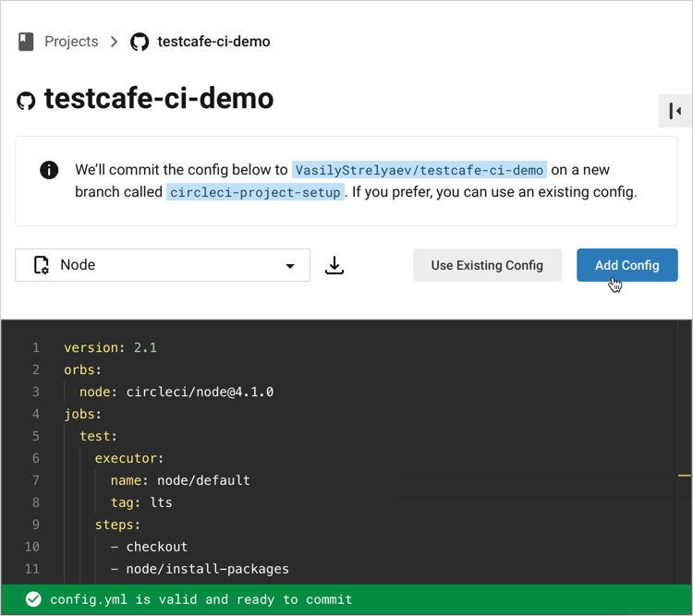Click the VasilyStrelyaev/testcafe-ci-demo repo label

coord(419,170)
